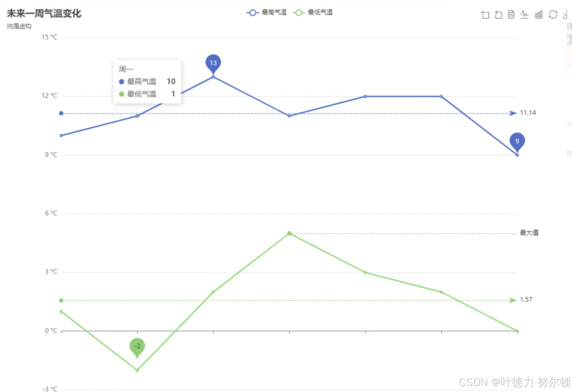Click the 1.57 average line label
This screenshot has width=572, height=392.
pyautogui.click(x=526, y=300)
